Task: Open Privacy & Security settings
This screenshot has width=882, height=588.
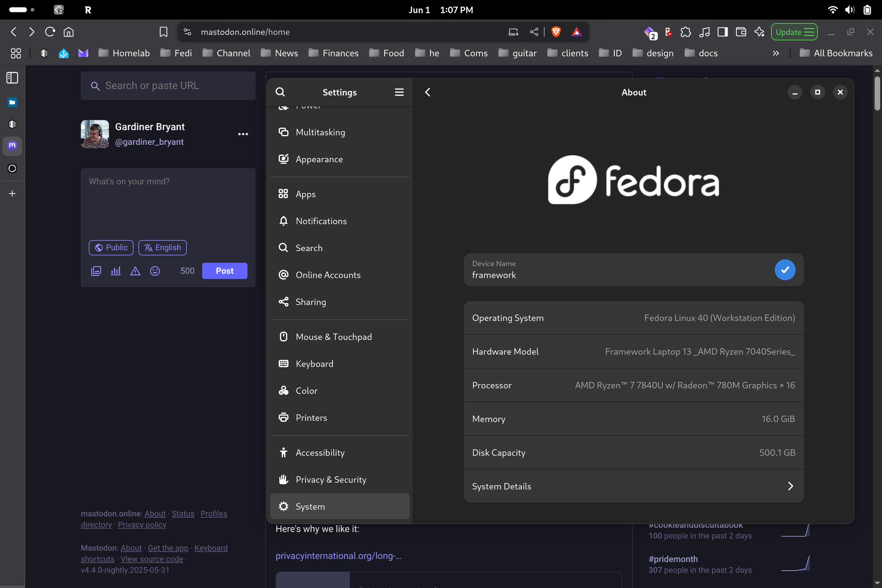Action: (340, 480)
